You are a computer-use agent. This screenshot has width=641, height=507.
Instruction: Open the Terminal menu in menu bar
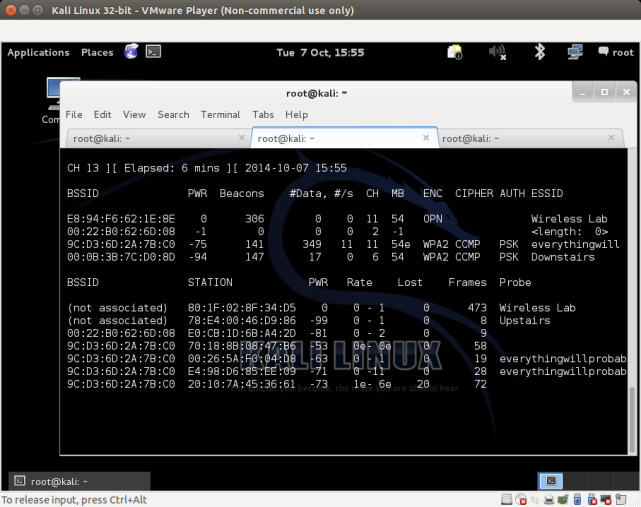pos(220,114)
